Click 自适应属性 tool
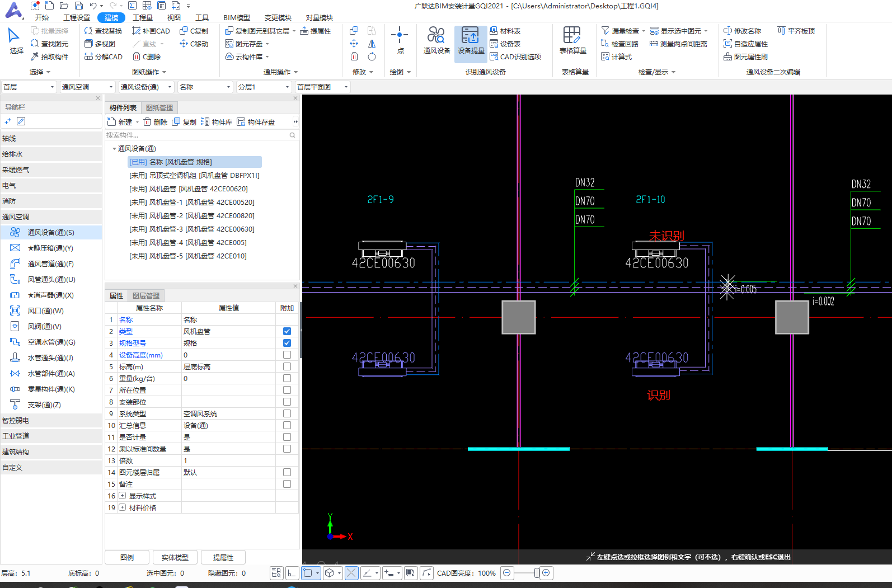 (745, 44)
